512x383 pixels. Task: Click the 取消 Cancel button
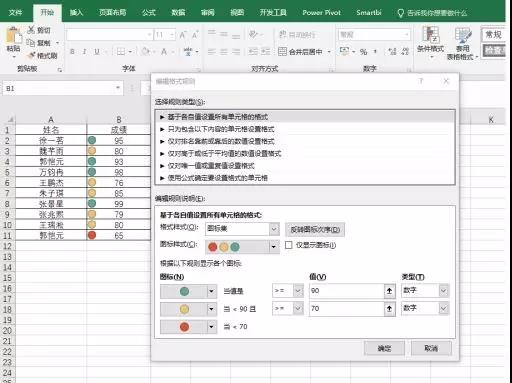click(431, 348)
